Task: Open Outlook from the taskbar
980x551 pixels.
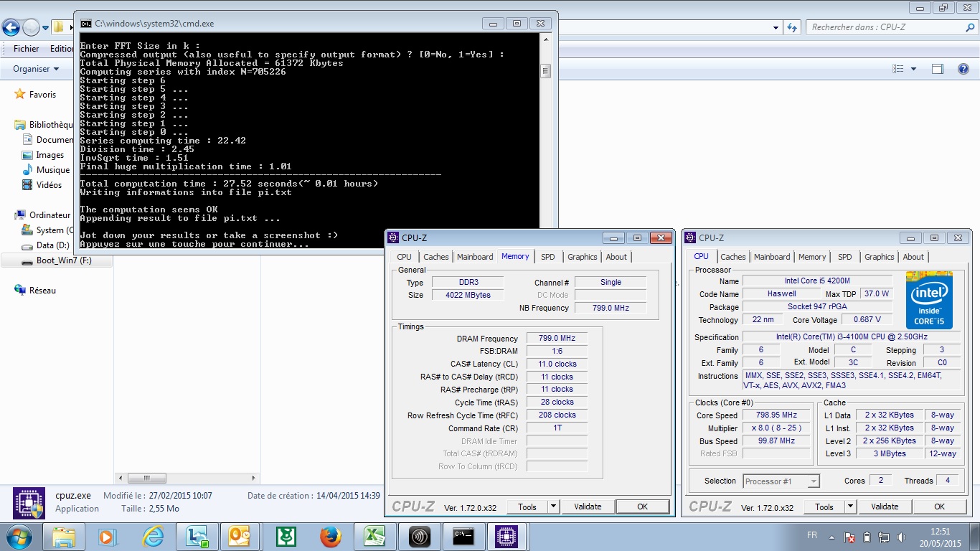Action: coord(240,536)
